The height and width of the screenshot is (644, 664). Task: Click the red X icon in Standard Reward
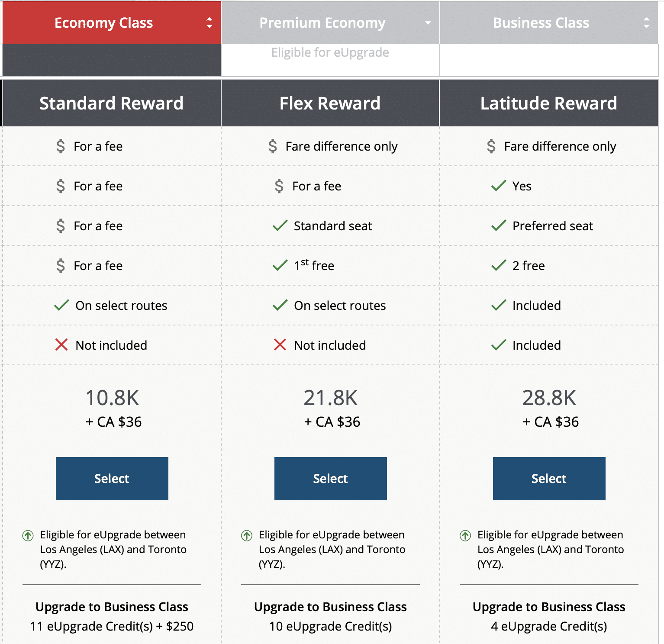click(x=61, y=345)
